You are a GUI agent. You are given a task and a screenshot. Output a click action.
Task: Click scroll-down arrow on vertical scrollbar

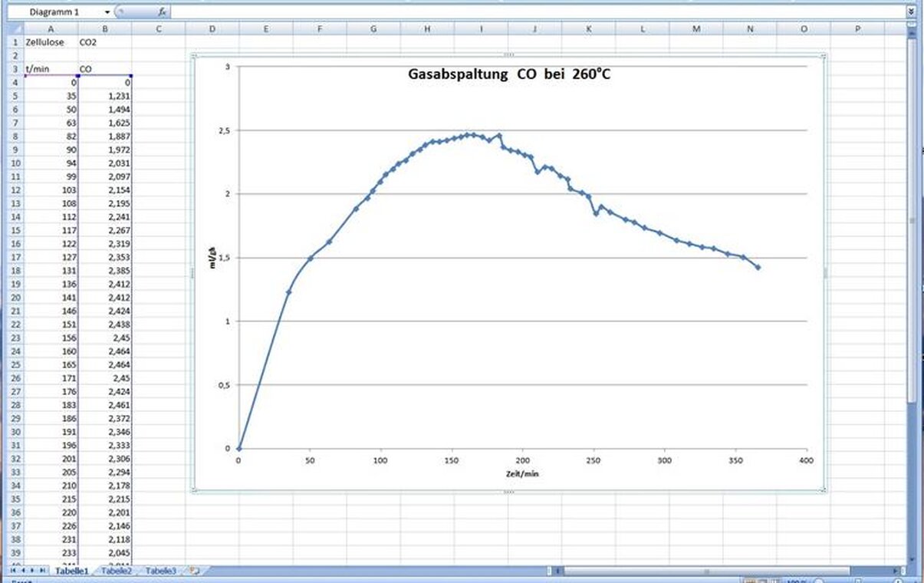pyautogui.click(x=912, y=559)
